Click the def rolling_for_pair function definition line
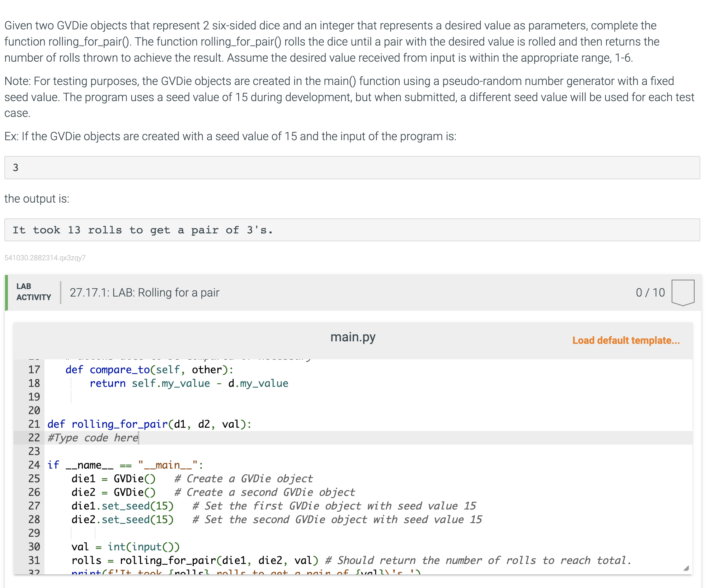Screen dimensions: 724x588 [149, 424]
